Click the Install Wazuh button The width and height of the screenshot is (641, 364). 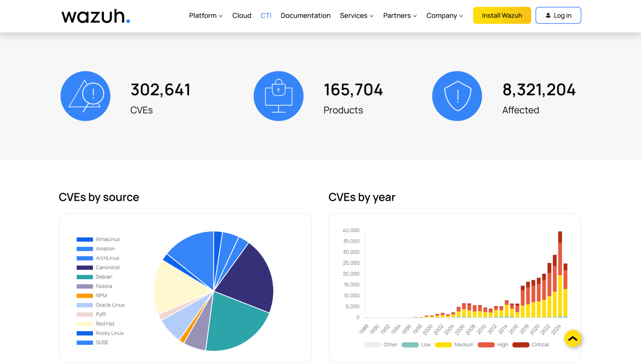tap(502, 15)
